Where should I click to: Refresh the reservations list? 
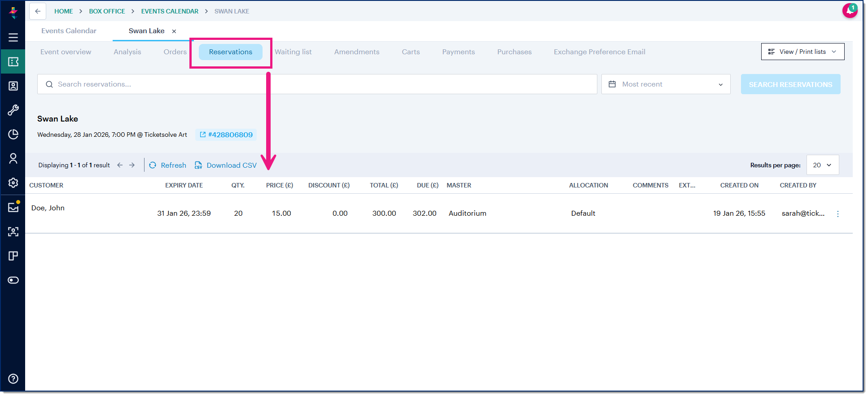point(167,165)
